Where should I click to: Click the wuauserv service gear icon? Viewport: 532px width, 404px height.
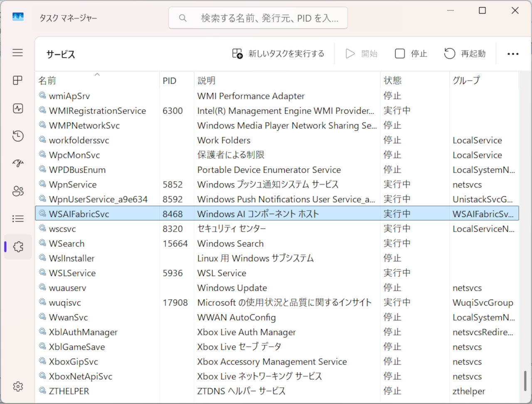[x=42, y=287]
